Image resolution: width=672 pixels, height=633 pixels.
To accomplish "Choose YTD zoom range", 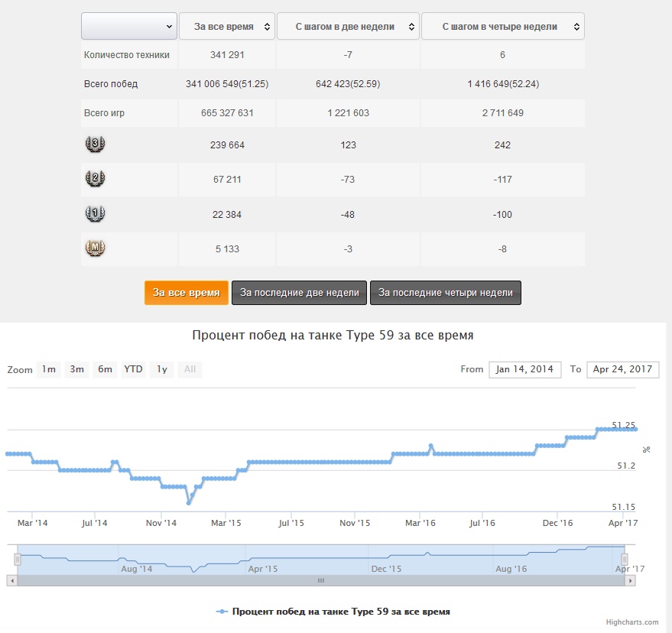I will (133, 369).
